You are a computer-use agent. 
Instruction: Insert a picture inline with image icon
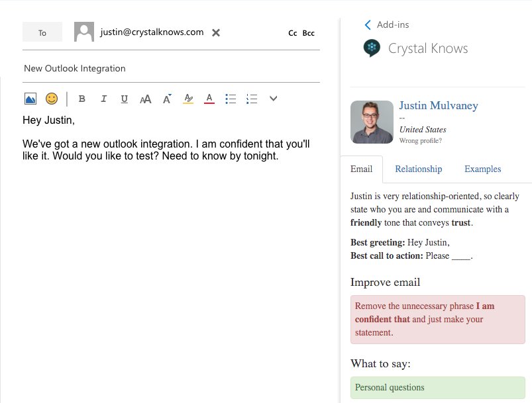(x=30, y=99)
